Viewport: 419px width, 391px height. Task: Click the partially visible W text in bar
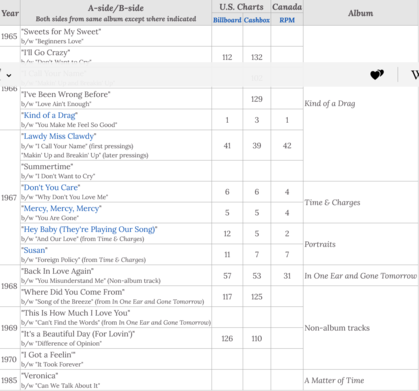(415, 75)
